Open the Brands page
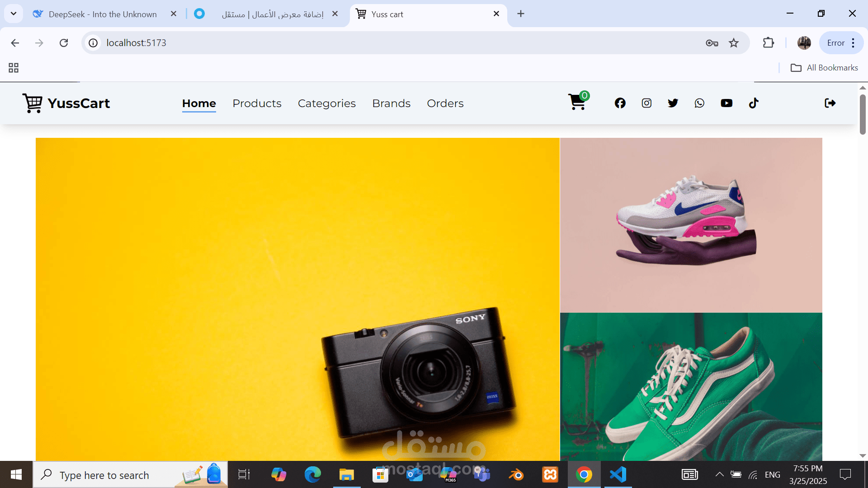Image resolution: width=868 pixels, height=488 pixels. [392, 103]
